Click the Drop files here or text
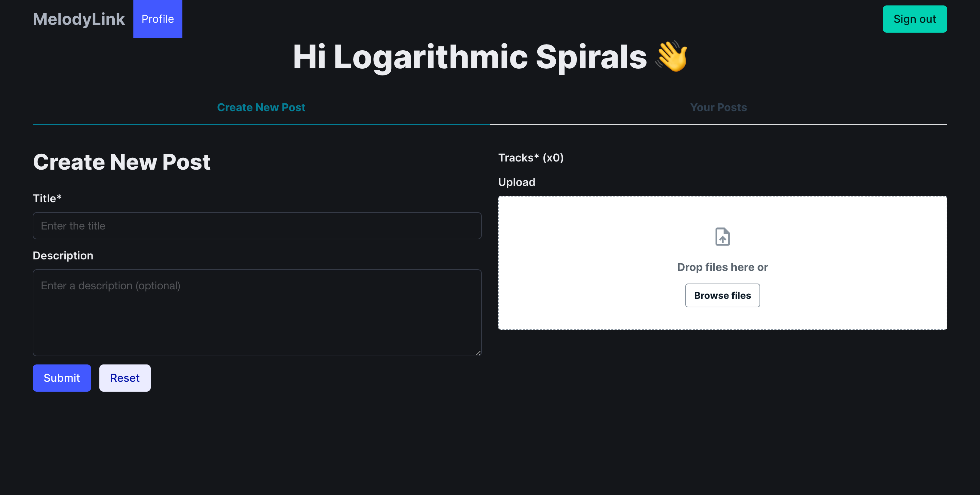 [x=722, y=267]
